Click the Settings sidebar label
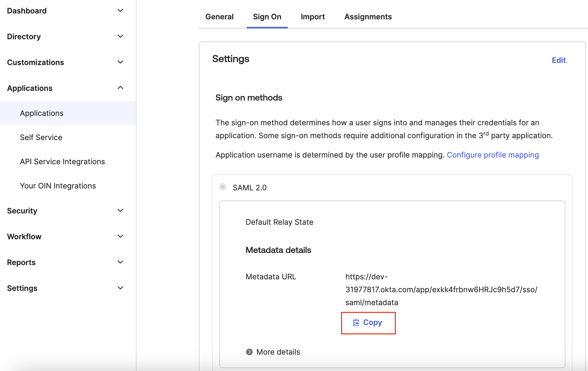The image size is (588, 371). (22, 288)
